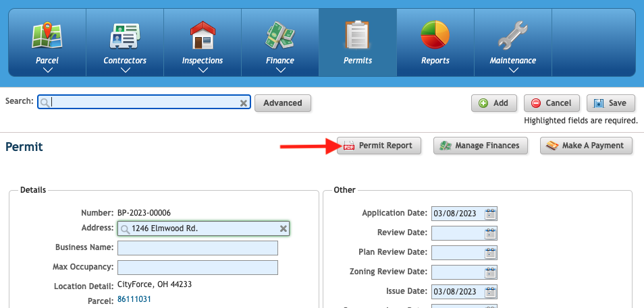The width and height of the screenshot is (644, 308).
Task: Click the Permits clipboard icon
Action: 358,35
